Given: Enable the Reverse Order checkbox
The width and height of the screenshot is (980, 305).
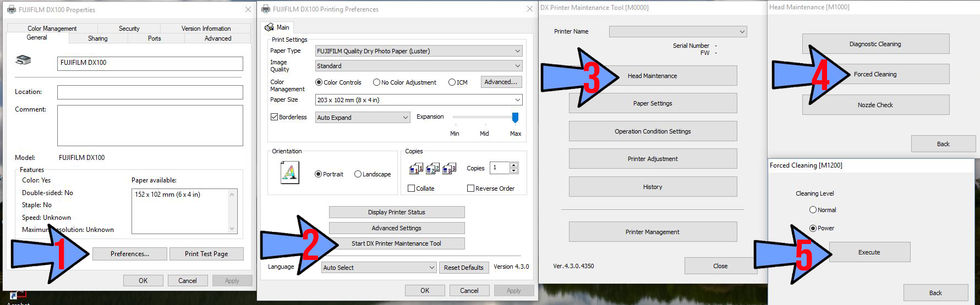Looking at the screenshot, I should click(x=470, y=188).
